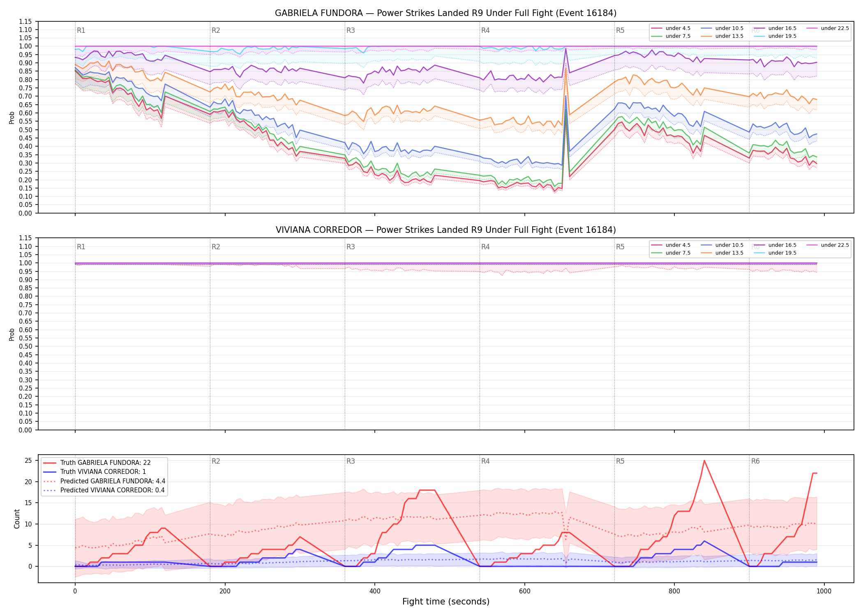The height and width of the screenshot is (616, 863).
Task: Click the '200' tick on the time axis
Action: pyautogui.click(x=225, y=591)
